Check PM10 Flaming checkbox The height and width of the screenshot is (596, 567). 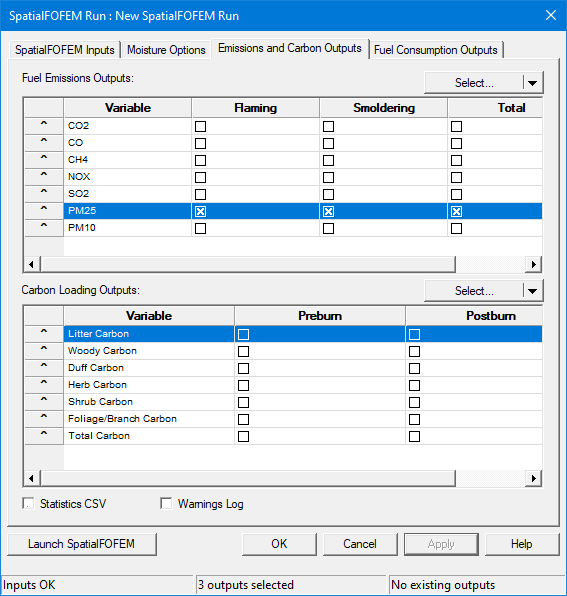coord(200,228)
